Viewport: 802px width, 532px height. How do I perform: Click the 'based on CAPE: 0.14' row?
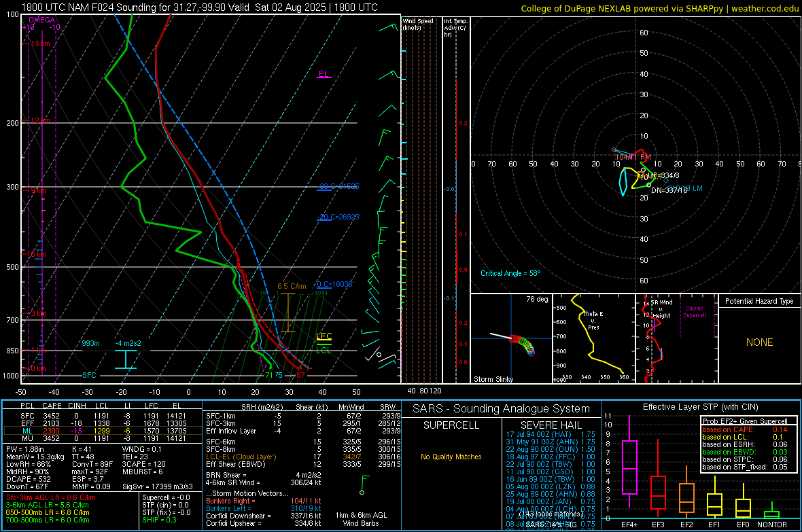pyautogui.click(x=745, y=429)
